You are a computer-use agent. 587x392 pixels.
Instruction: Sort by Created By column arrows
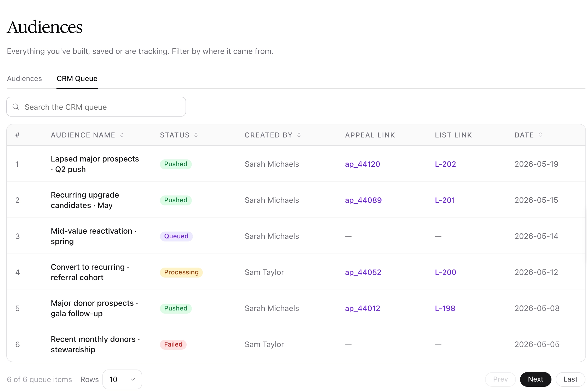(x=299, y=135)
